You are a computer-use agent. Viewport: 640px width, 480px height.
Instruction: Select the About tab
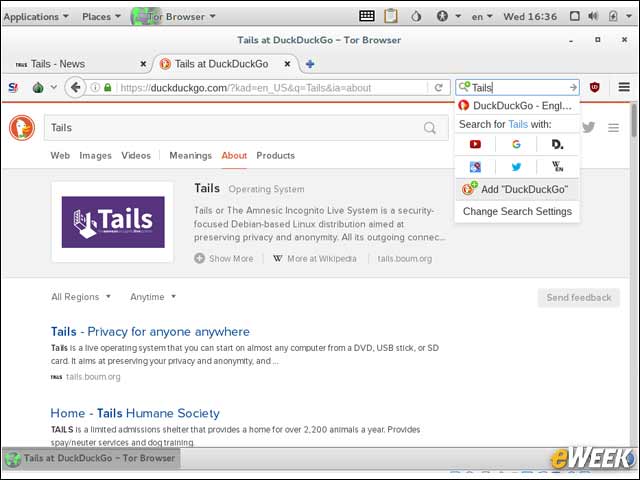234,156
